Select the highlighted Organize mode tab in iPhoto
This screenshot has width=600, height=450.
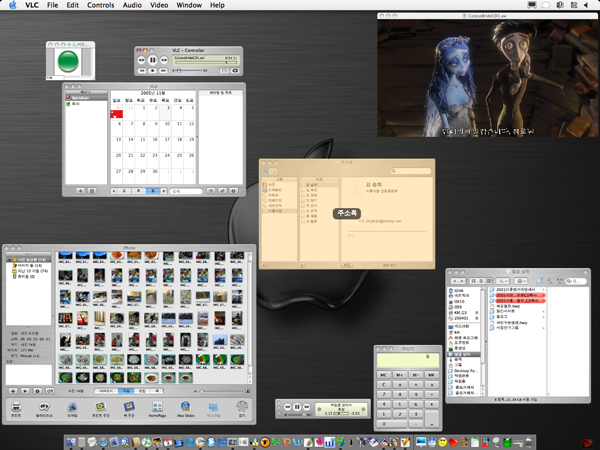click(x=126, y=391)
